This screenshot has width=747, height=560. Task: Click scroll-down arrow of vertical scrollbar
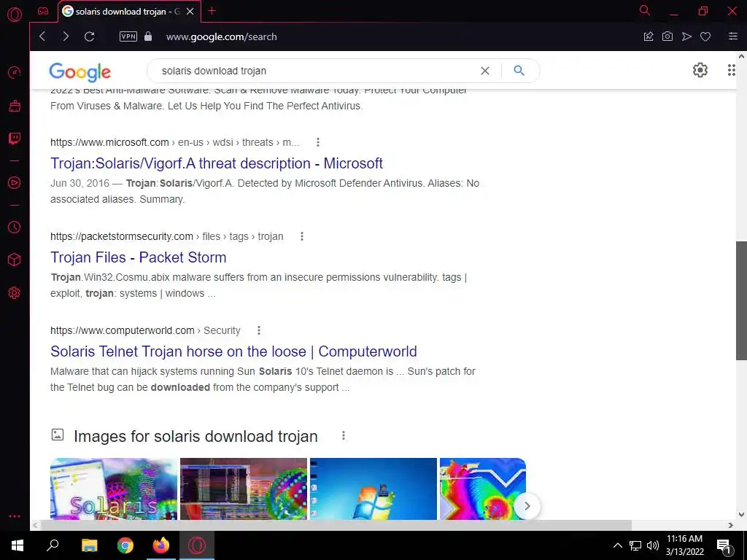tap(741, 515)
